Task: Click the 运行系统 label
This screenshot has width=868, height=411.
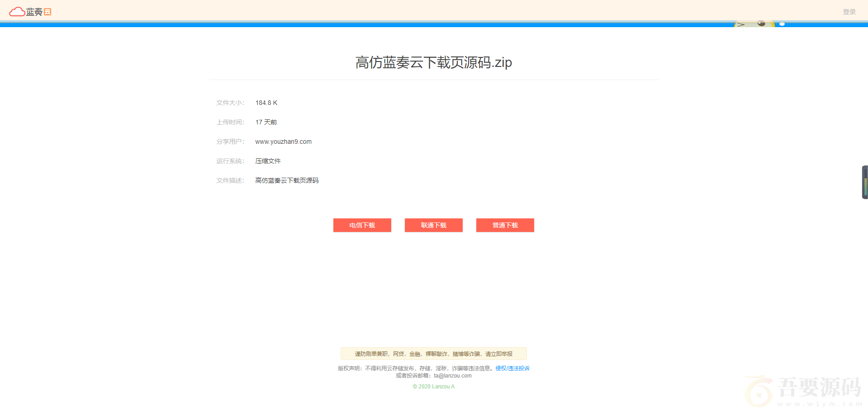Action: (x=230, y=161)
